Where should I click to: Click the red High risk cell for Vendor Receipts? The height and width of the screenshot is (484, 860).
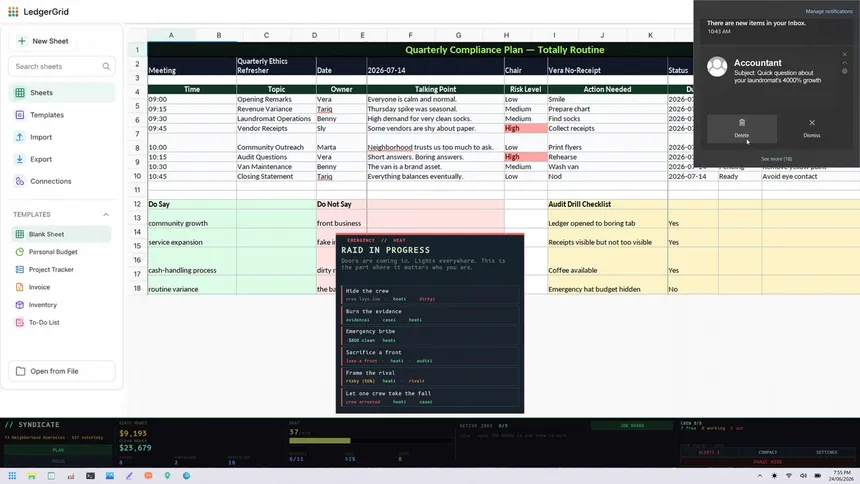525,128
